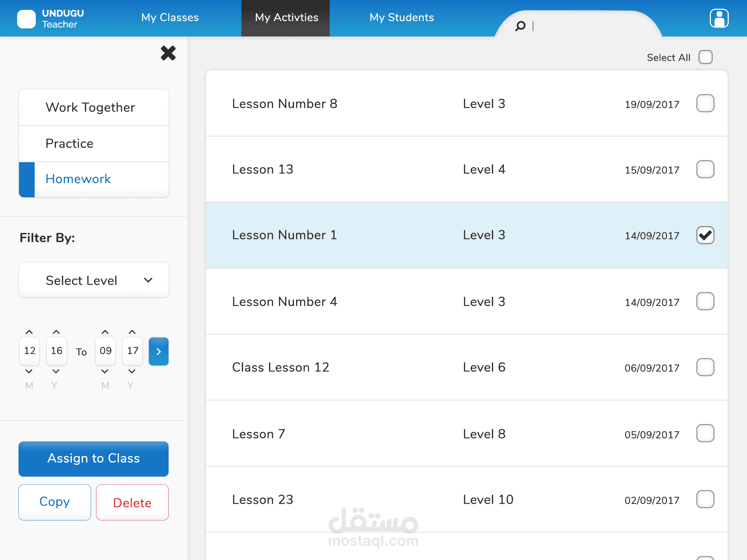Image resolution: width=747 pixels, height=560 pixels.
Task: Decrease the start year with the down arrow
Action: coord(56,372)
